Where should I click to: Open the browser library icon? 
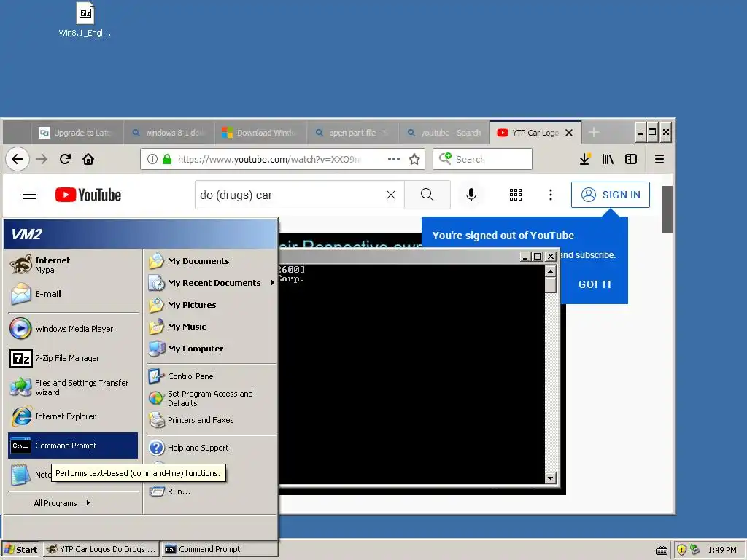point(608,159)
